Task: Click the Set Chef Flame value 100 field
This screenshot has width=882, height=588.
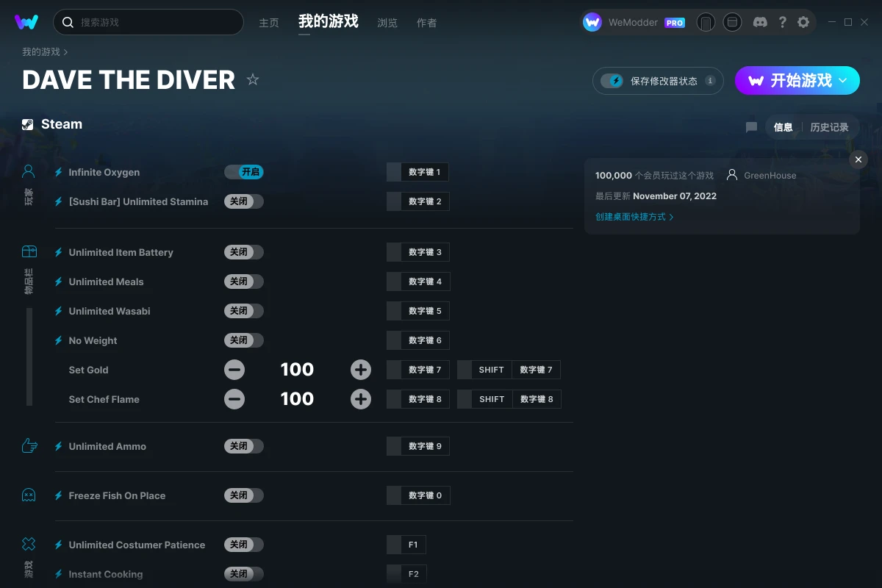Action: pyautogui.click(x=297, y=399)
